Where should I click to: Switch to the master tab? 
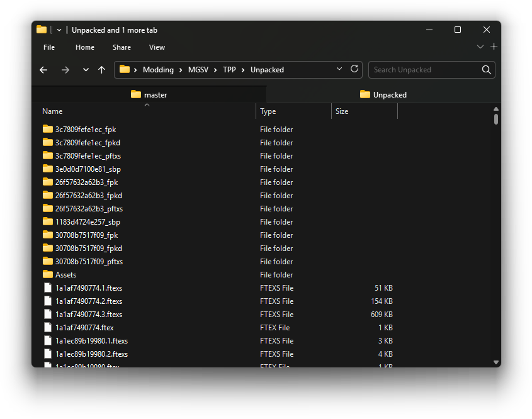pyautogui.click(x=149, y=94)
